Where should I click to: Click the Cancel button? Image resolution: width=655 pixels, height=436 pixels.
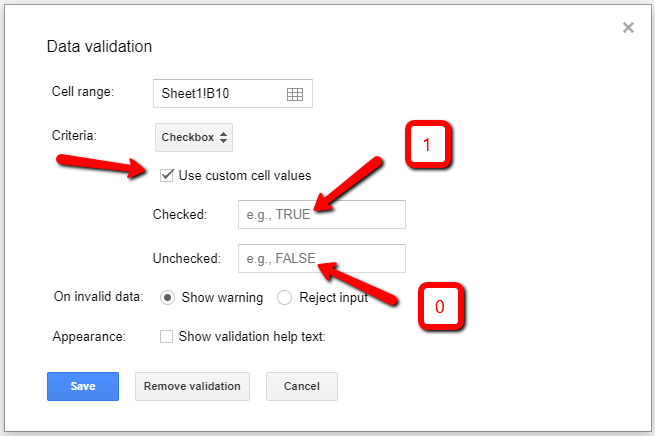301,386
